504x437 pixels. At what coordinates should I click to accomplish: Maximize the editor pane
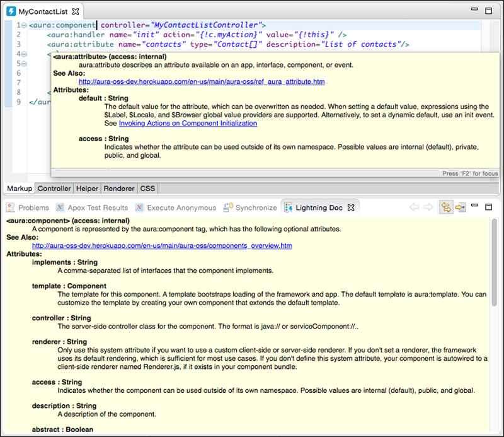coord(489,11)
